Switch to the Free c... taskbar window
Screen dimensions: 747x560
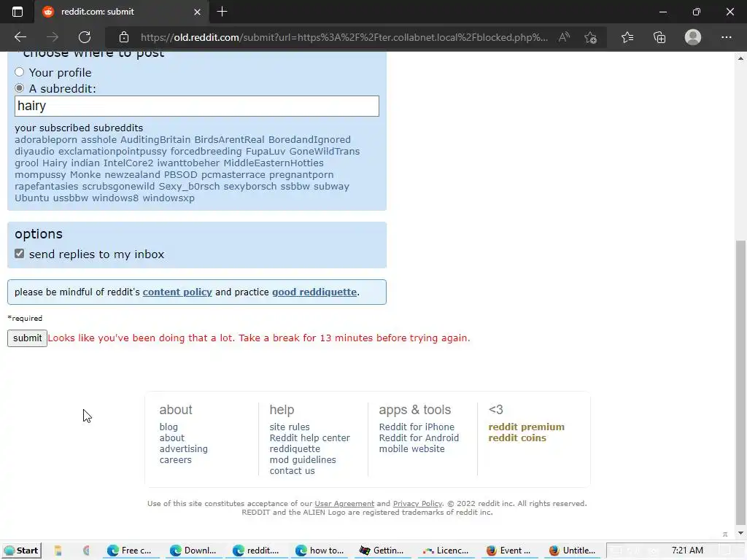130,551
